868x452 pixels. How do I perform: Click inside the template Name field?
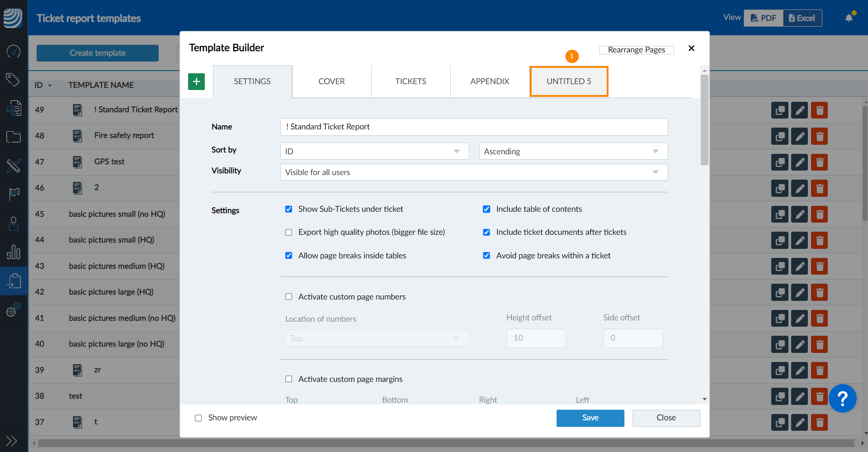[x=473, y=127]
